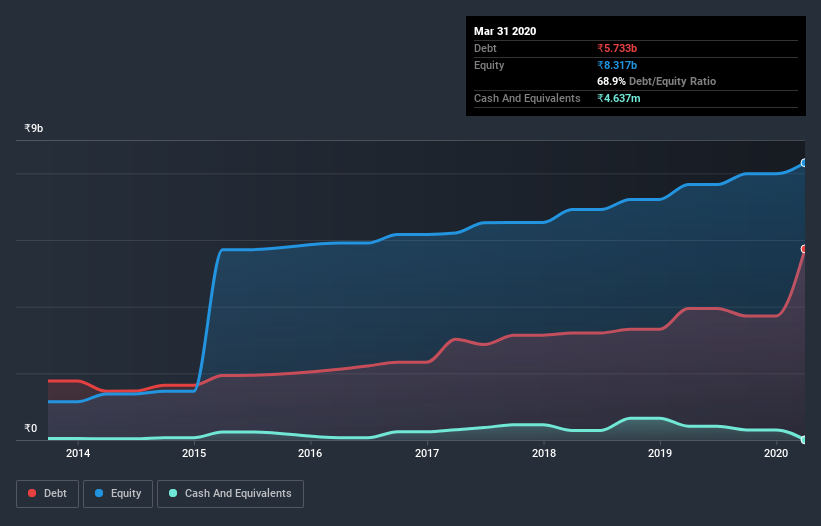Screen dimensions: 821x526
Task: Click the Debt label in tooltip
Action: (485, 48)
